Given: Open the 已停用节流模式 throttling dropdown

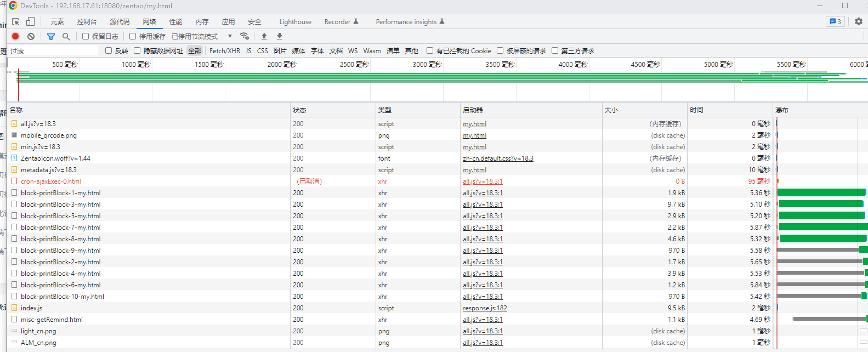Looking at the screenshot, I should 201,36.
